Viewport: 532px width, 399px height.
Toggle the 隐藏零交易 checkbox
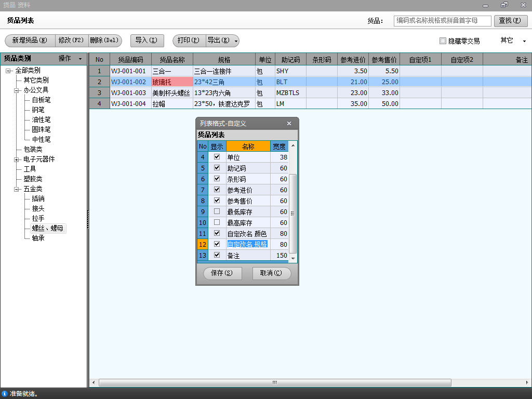pyautogui.click(x=443, y=41)
